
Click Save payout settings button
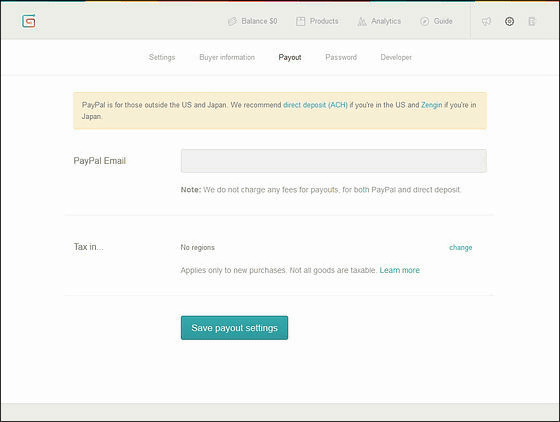point(234,328)
